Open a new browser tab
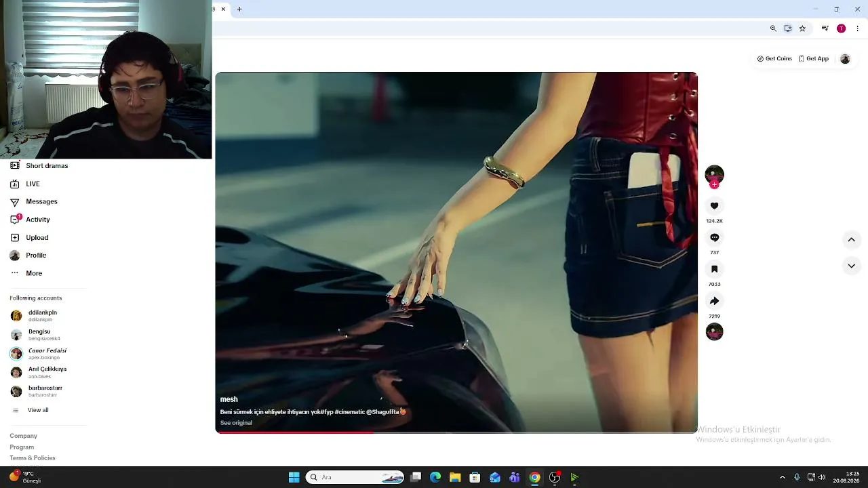Image resolution: width=868 pixels, height=488 pixels. click(239, 9)
